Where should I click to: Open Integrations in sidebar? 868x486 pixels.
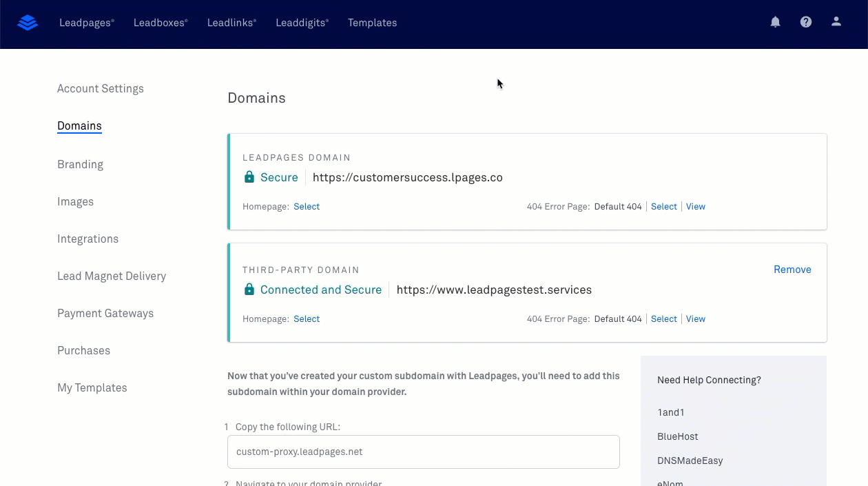click(x=87, y=239)
